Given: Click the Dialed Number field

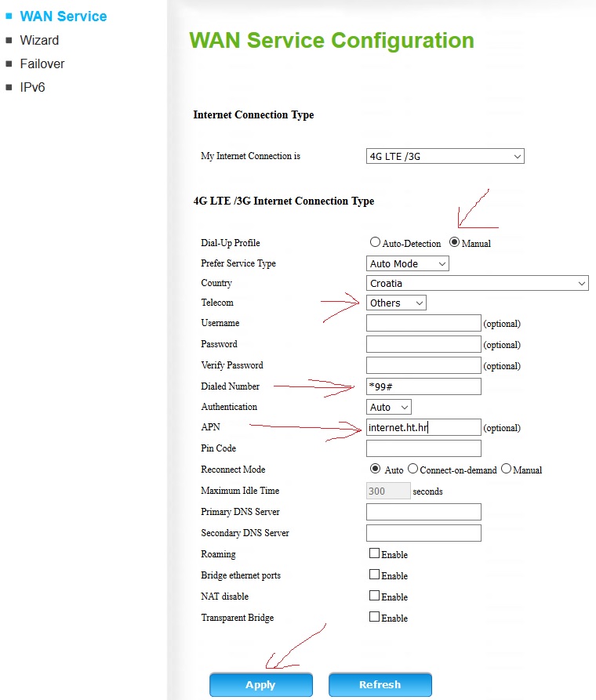Looking at the screenshot, I should click(x=423, y=386).
